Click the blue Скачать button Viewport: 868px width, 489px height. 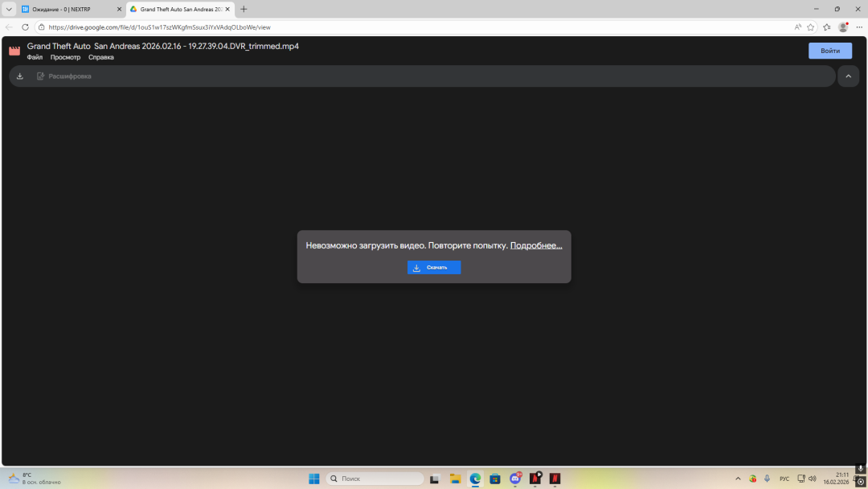point(434,267)
